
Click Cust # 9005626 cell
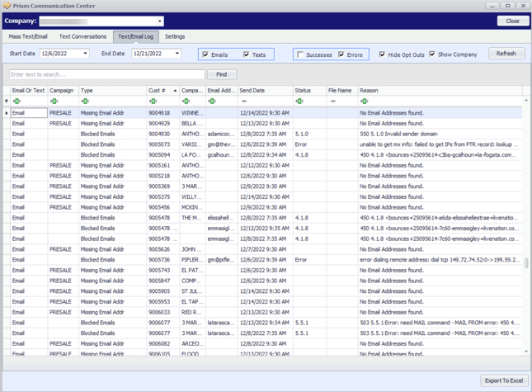(162, 249)
